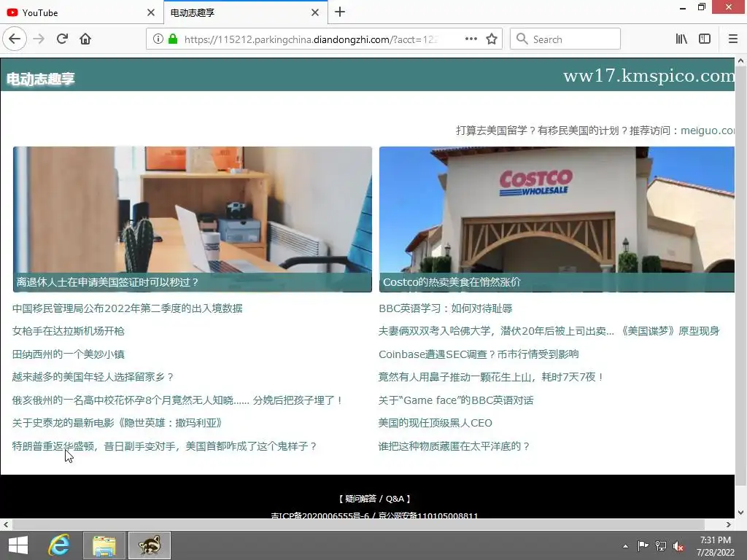Open ww17.kmspico.com header link

[x=649, y=76]
